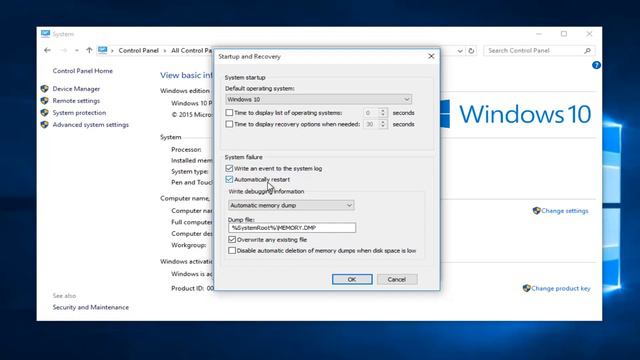Image resolution: width=640 pixels, height=360 pixels.
Task: Click the computer icon in address bar
Action: pyautogui.click(x=102, y=50)
